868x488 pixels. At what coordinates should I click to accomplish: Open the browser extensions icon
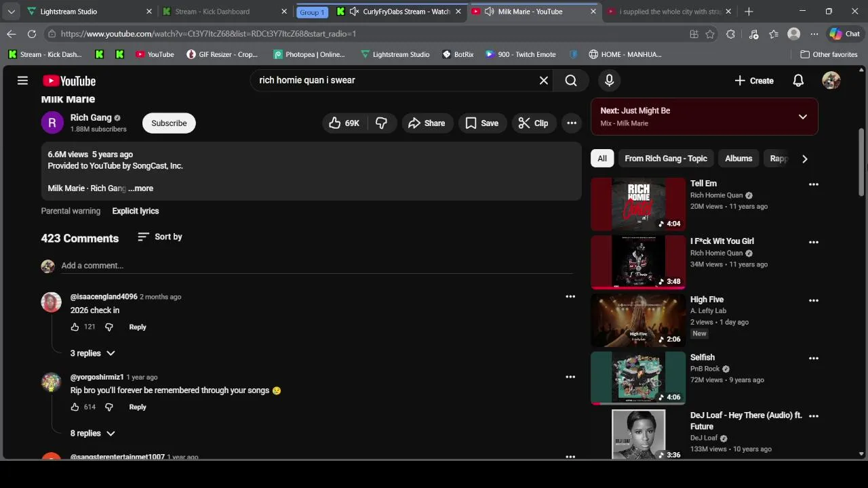coord(730,34)
